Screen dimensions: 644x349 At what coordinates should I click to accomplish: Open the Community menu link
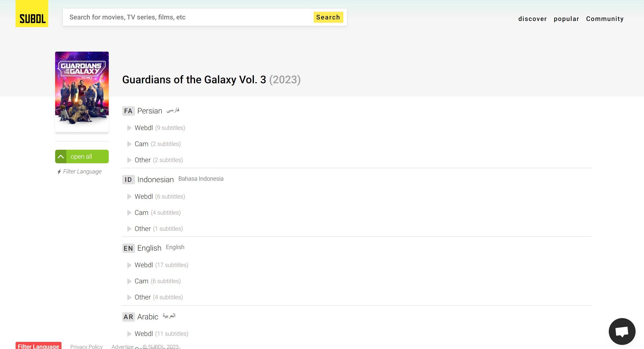pyautogui.click(x=605, y=19)
